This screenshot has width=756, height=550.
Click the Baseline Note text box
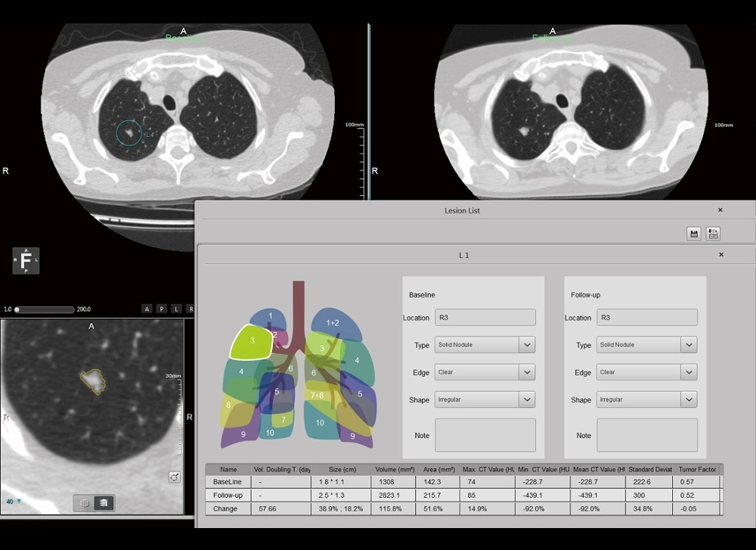click(485, 435)
